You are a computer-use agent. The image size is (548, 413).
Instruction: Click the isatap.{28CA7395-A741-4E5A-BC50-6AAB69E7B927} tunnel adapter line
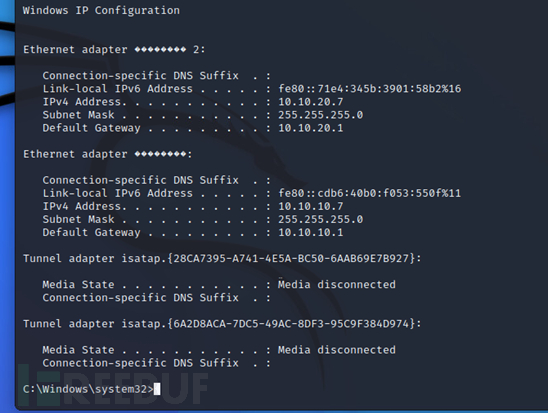(222, 259)
